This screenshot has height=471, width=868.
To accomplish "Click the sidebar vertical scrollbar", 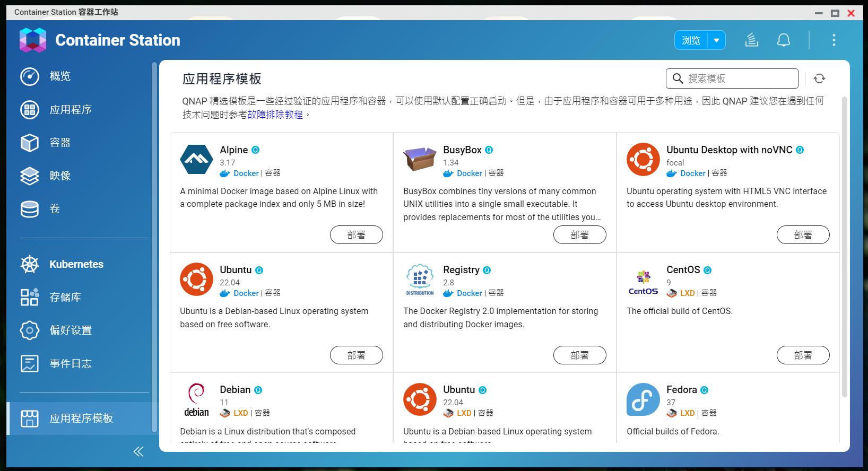I will coord(154,247).
